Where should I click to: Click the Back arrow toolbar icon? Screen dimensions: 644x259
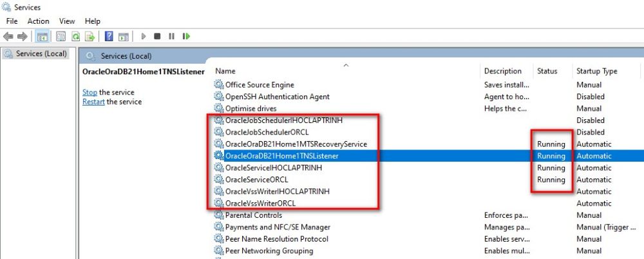8,37
